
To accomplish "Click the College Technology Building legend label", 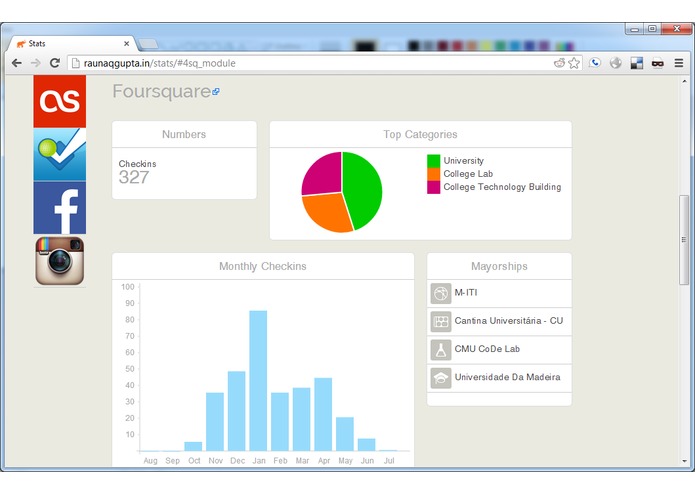I will [x=502, y=187].
